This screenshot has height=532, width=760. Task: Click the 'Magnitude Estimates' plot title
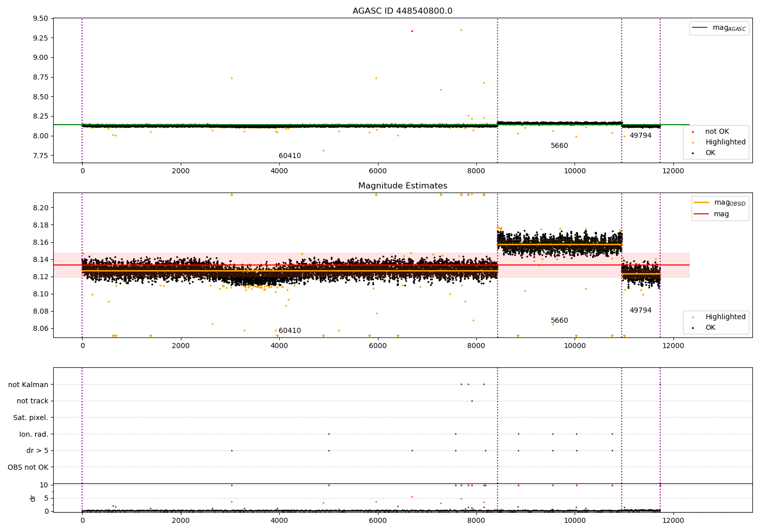[x=402, y=186]
